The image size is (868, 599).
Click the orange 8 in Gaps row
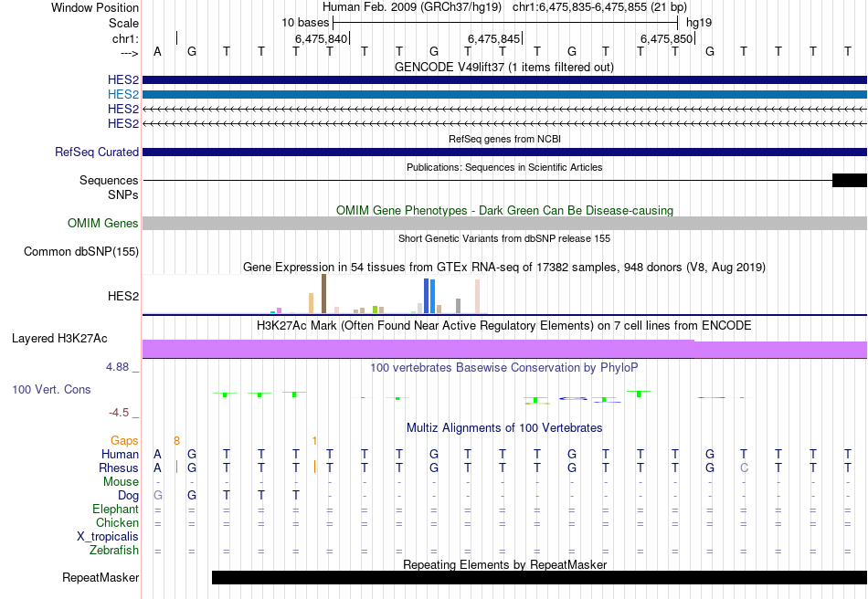(x=176, y=441)
